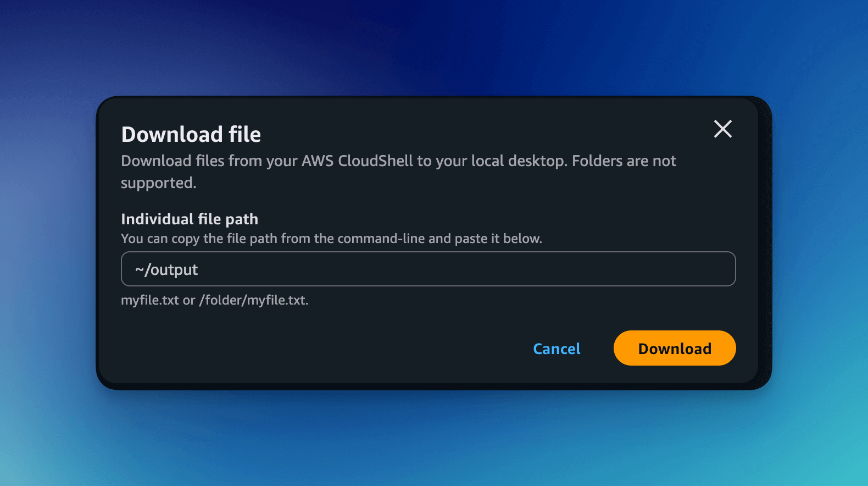
Task: Cancel the file download dialog
Action: point(557,349)
